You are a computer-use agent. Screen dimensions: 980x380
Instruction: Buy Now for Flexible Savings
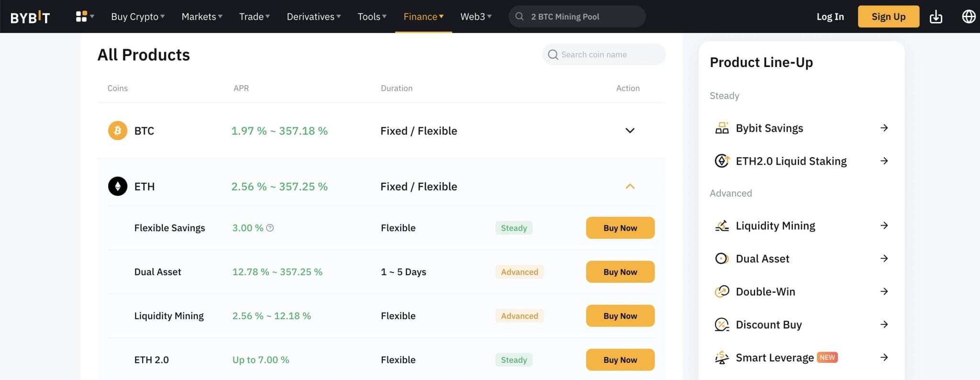pyautogui.click(x=620, y=228)
